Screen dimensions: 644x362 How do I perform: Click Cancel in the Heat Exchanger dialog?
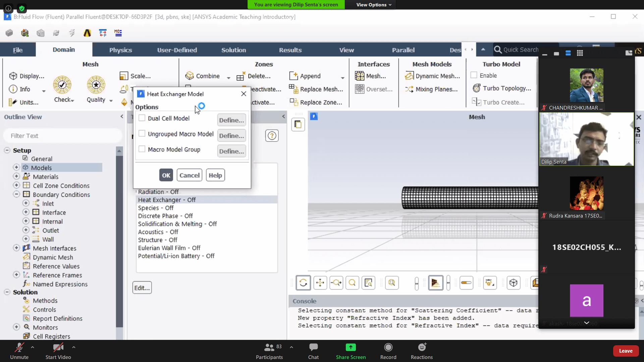(x=189, y=175)
